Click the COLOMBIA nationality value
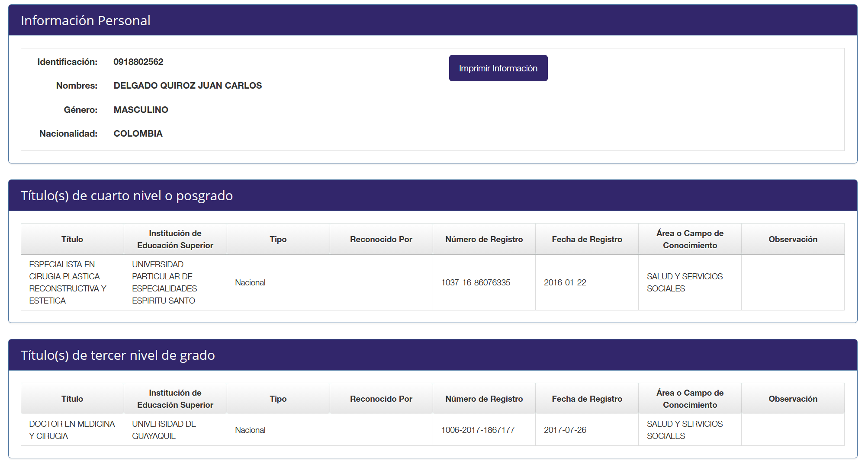 pyautogui.click(x=138, y=134)
